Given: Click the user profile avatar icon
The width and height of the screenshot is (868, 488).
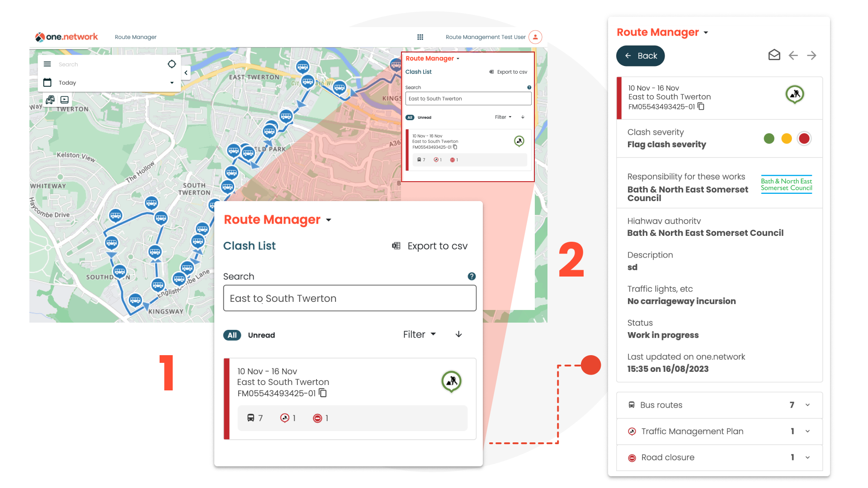Looking at the screenshot, I should [535, 37].
